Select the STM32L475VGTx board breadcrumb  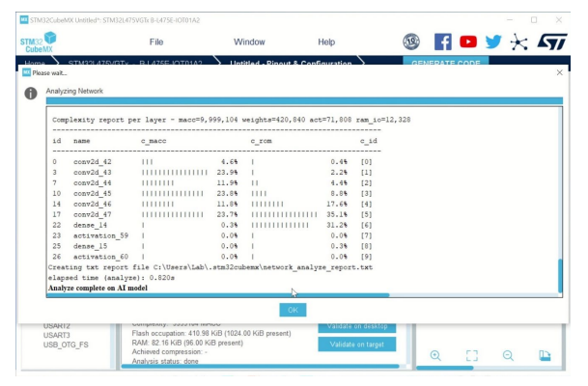[135, 63]
